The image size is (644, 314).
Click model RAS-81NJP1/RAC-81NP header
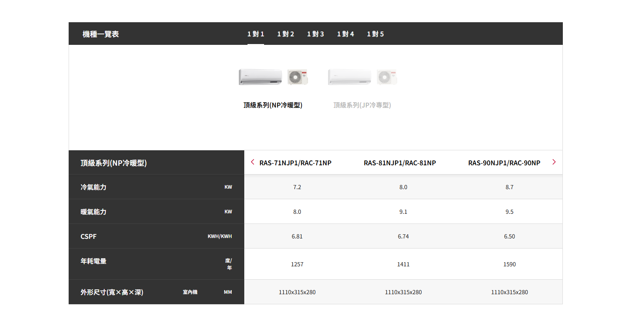click(x=400, y=163)
